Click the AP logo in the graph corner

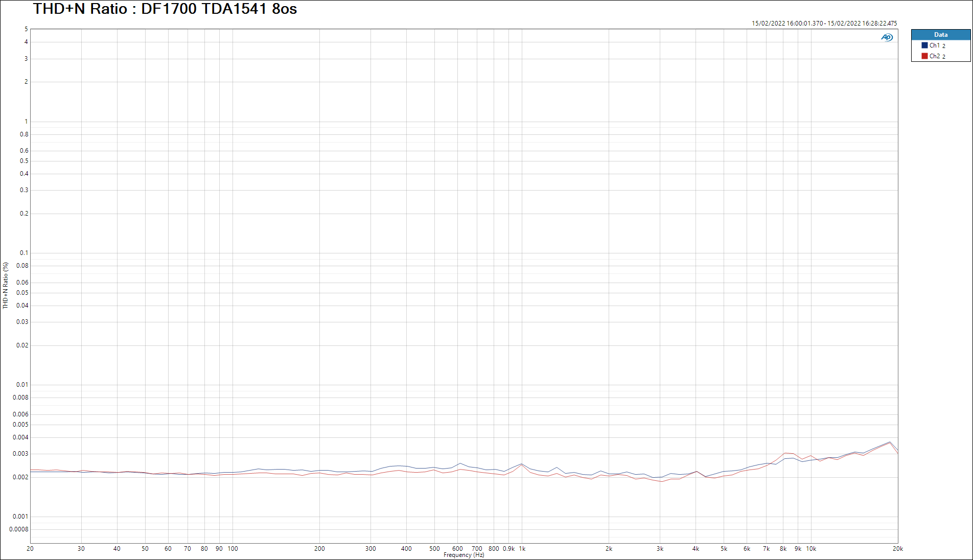coord(887,37)
